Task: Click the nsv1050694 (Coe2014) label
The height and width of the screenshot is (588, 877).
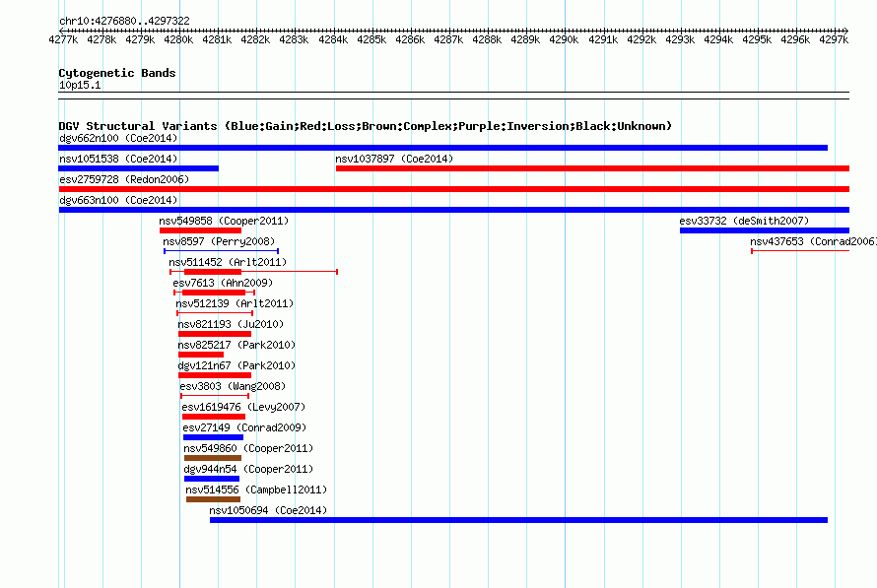Action: [268, 510]
